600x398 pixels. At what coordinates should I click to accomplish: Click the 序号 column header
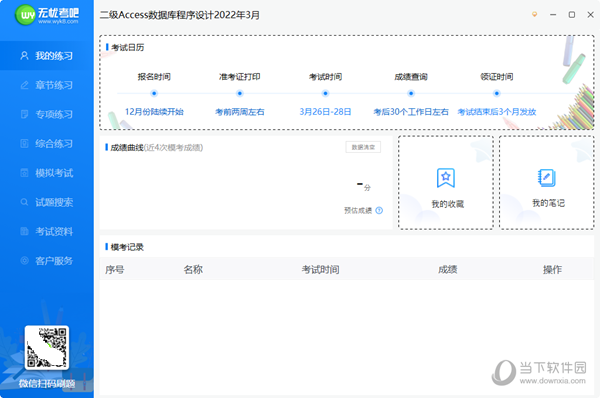(x=115, y=270)
